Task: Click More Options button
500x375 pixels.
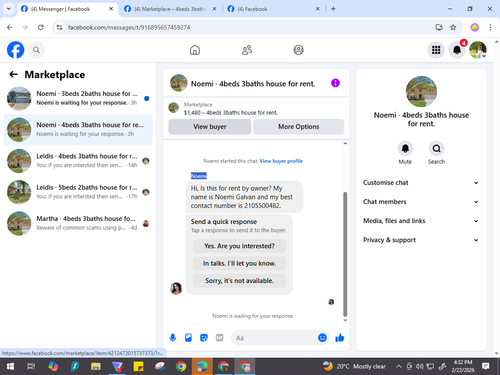Action: [x=298, y=127]
